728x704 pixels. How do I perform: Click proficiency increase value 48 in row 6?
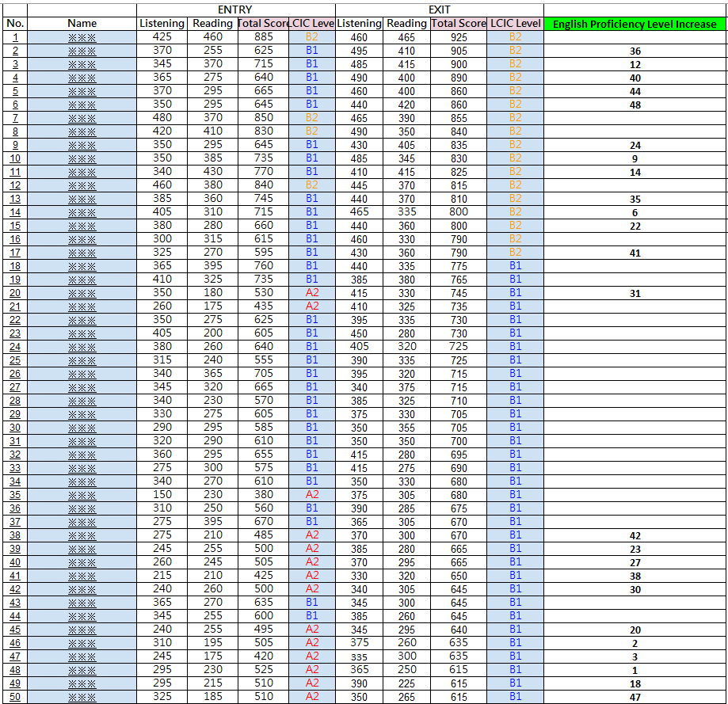pyautogui.click(x=635, y=105)
